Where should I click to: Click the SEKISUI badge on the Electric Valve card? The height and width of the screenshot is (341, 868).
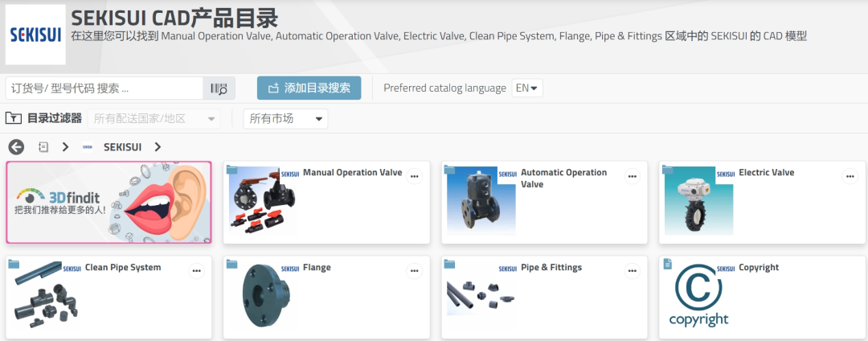pos(726,174)
